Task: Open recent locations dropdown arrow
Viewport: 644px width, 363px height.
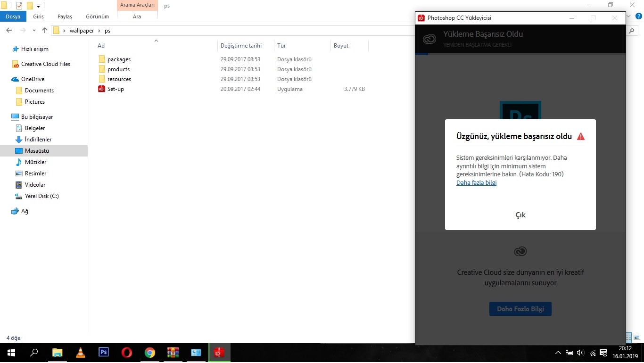Action: (x=34, y=30)
